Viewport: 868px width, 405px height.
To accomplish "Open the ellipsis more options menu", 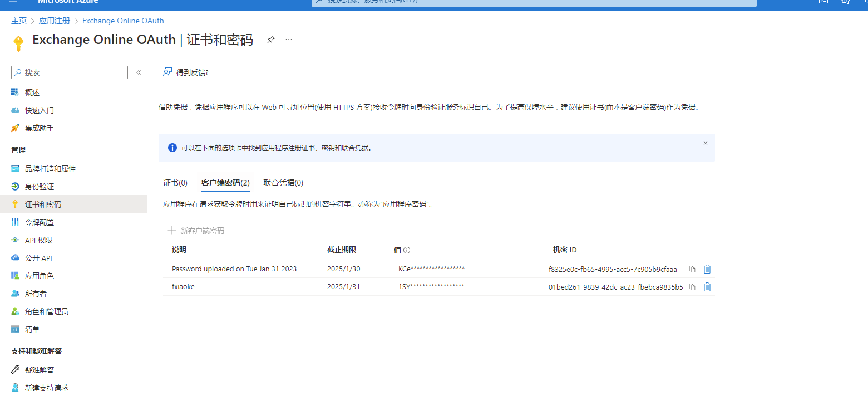I will click(289, 40).
